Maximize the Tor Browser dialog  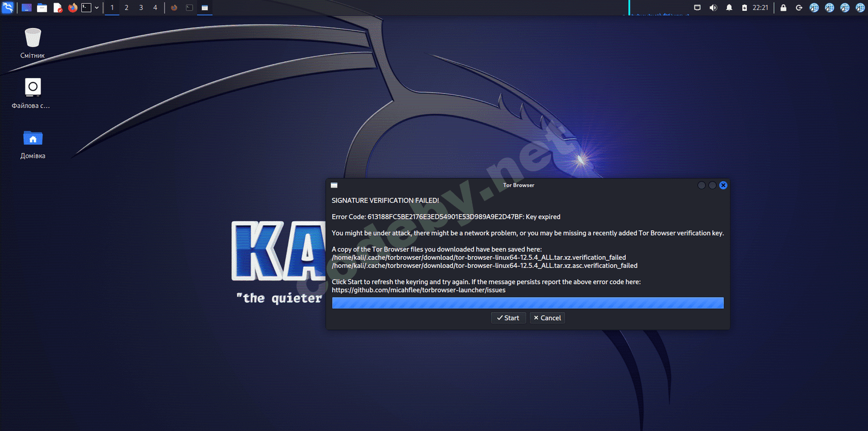[x=712, y=185]
